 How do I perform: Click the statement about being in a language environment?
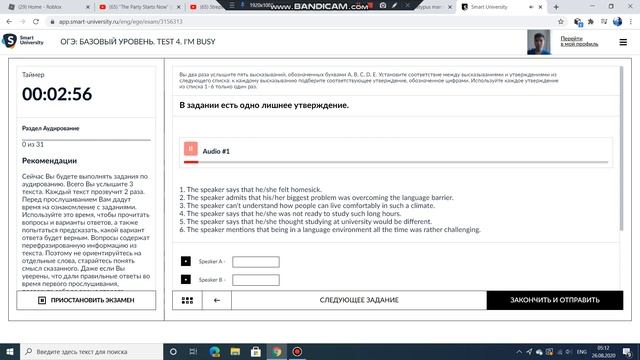[x=330, y=229]
